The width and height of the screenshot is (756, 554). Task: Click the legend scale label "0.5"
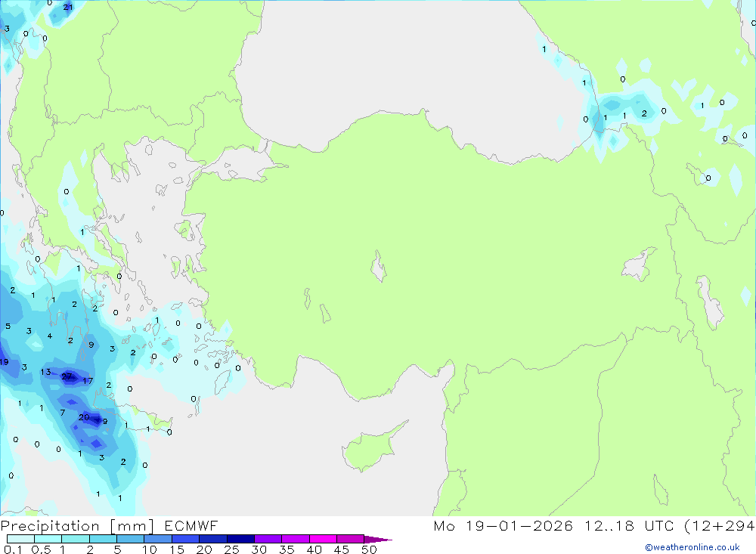click(x=41, y=549)
